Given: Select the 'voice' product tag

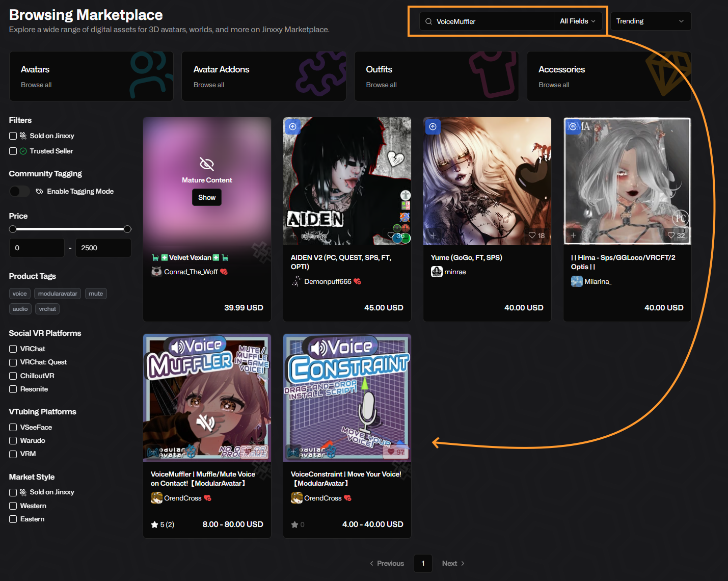Looking at the screenshot, I should pyautogui.click(x=20, y=294).
